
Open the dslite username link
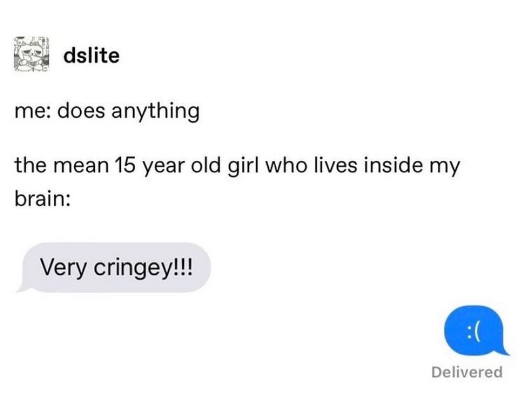tap(91, 56)
